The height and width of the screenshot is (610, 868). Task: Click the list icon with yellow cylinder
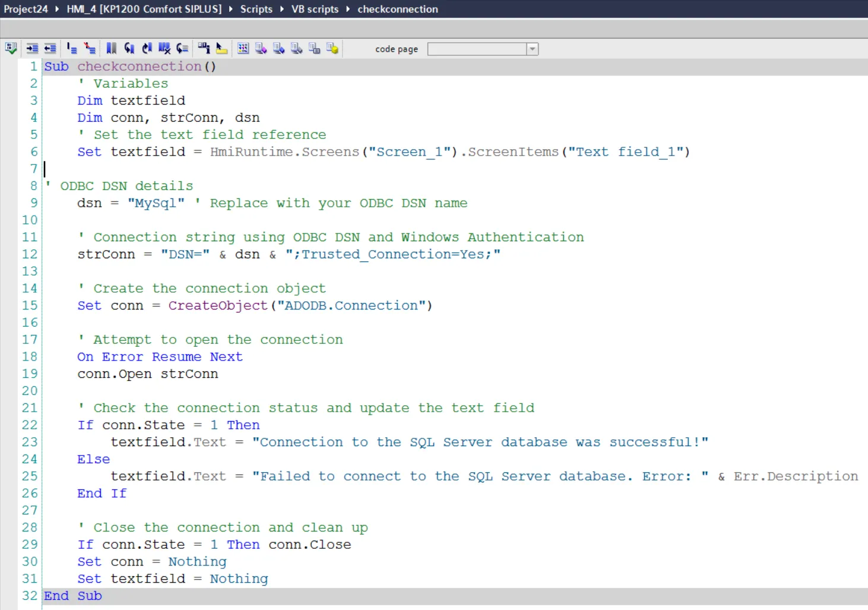[x=332, y=49]
